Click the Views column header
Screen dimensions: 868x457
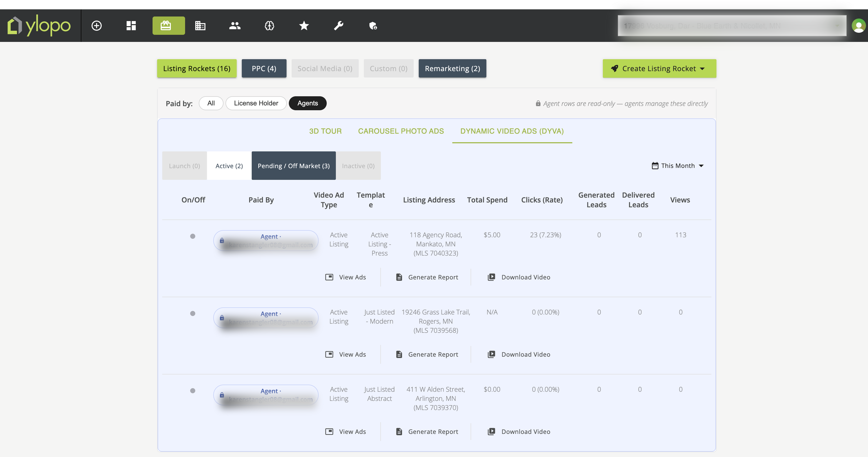[680, 200]
